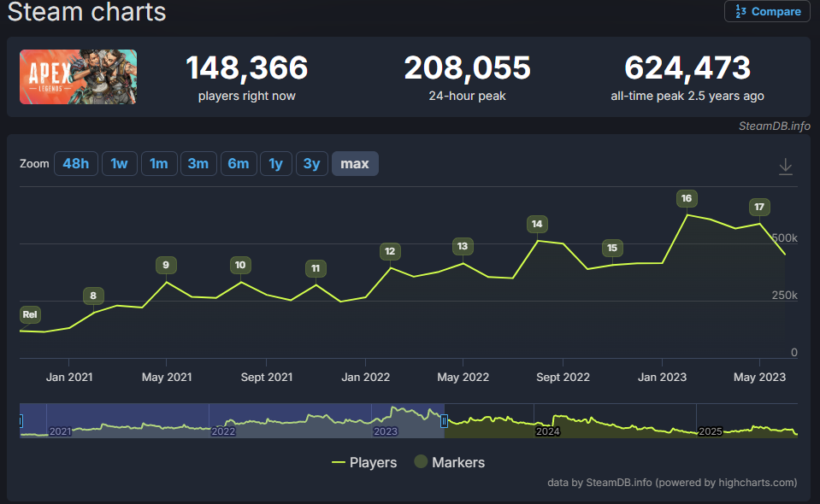Viewport: 820px width, 504px height.
Task: Click the '24-hour peak' label
Action: [467, 96]
